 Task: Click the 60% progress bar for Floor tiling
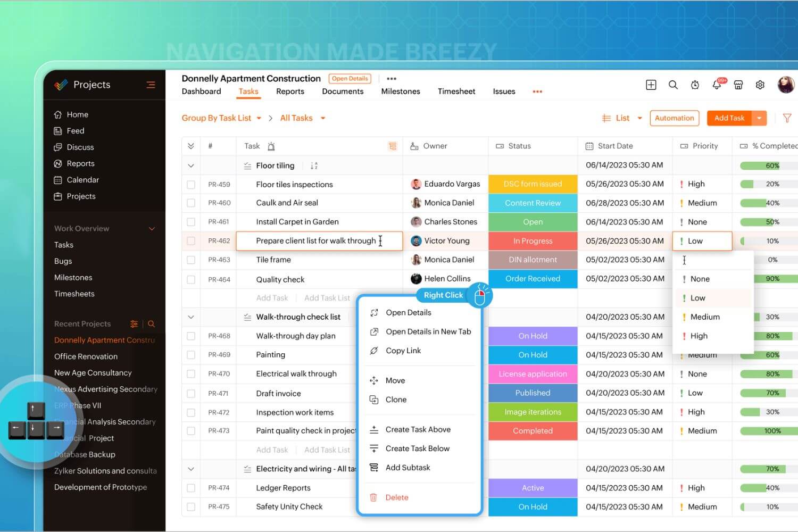(x=769, y=165)
